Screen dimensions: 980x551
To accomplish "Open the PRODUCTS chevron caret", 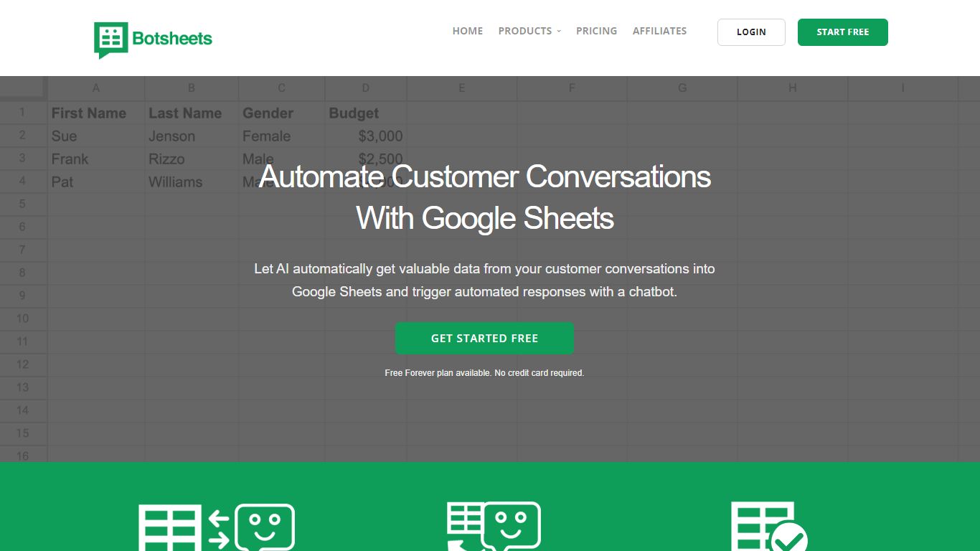I will pyautogui.click(x=557, y=31).
